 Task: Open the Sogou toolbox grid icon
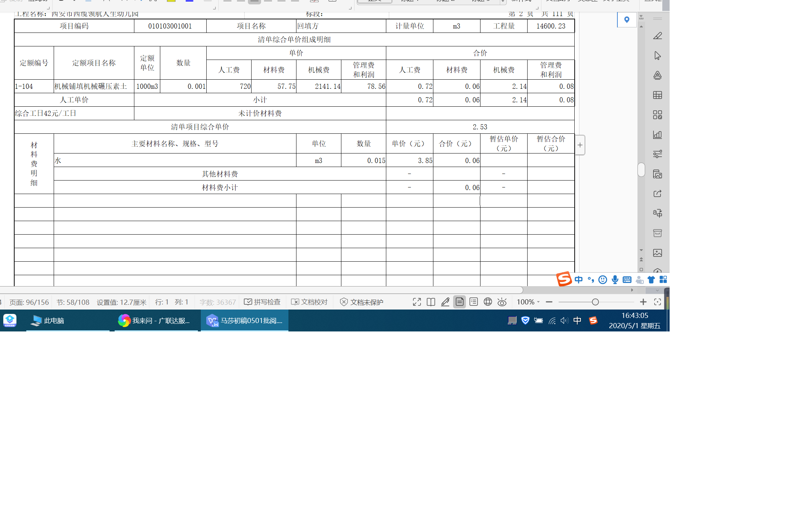click(x=663, y=280)
